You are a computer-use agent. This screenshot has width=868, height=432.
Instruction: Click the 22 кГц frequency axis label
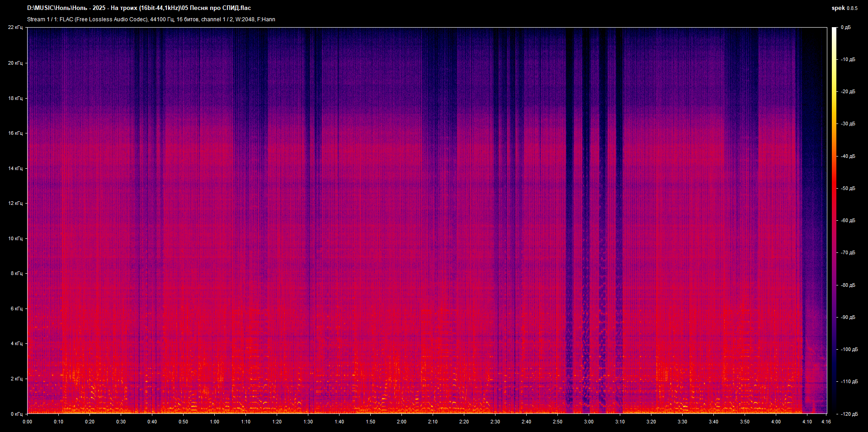click(x=15, y=27)
